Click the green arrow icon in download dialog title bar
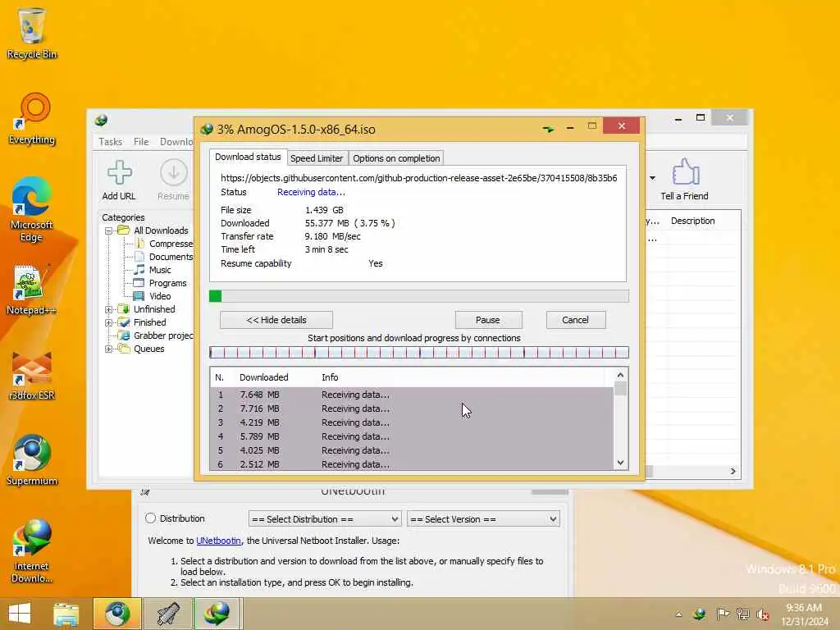This screenshot has width=840, height=630. [x=548, y=129]
